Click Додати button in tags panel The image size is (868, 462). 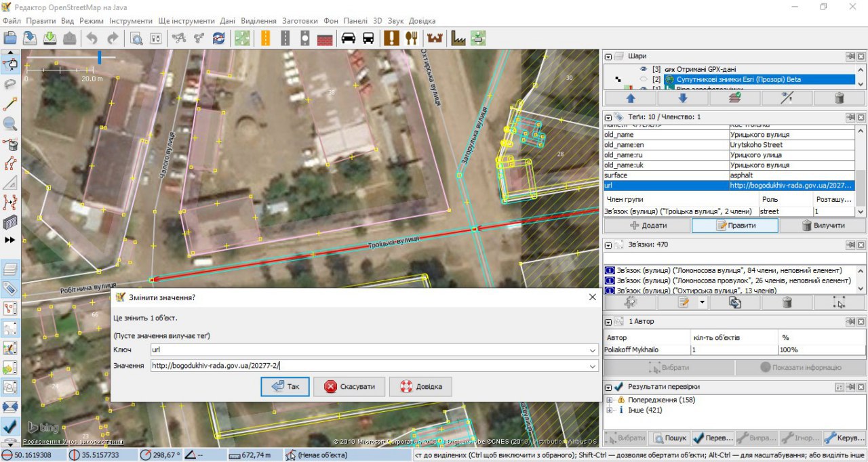tap(647, 226)
